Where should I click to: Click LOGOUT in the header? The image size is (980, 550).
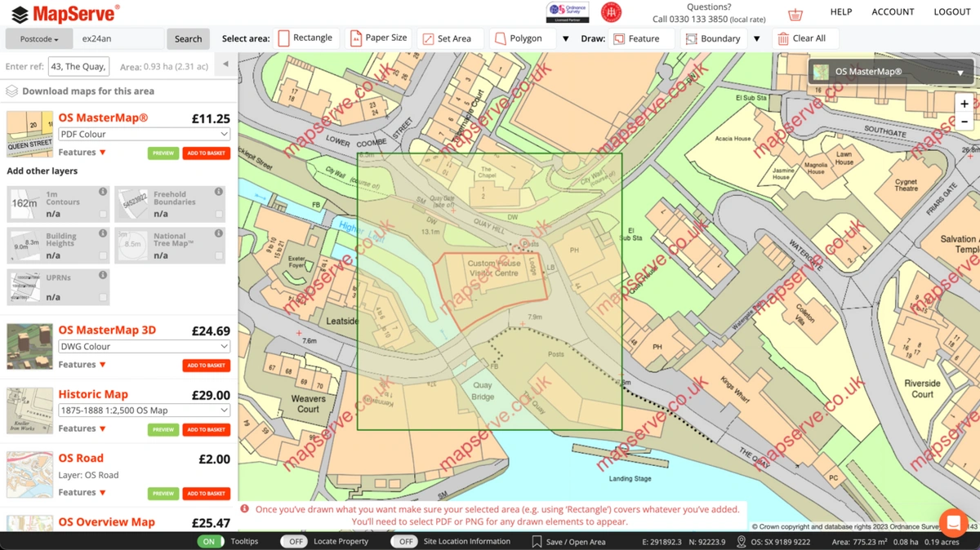click(952, 12)
